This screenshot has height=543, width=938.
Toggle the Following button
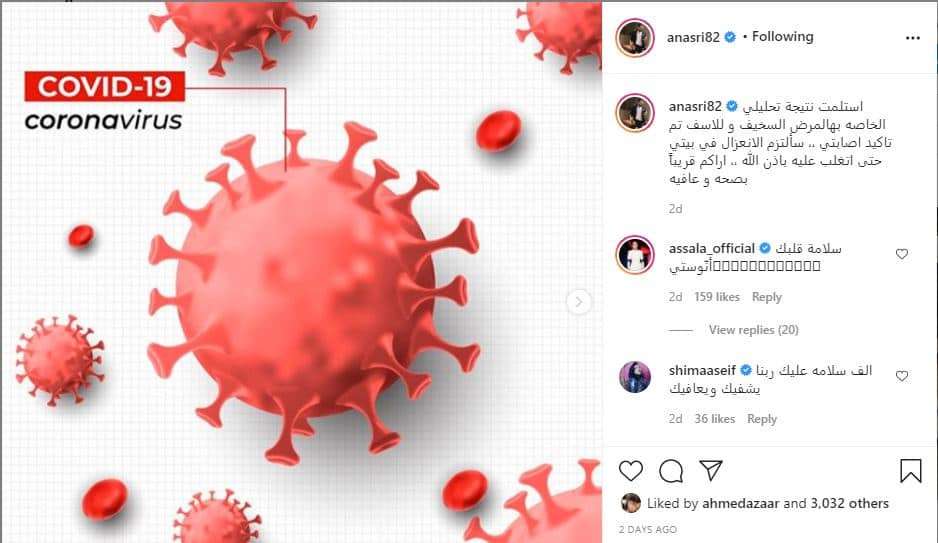(x=782, y=36)
